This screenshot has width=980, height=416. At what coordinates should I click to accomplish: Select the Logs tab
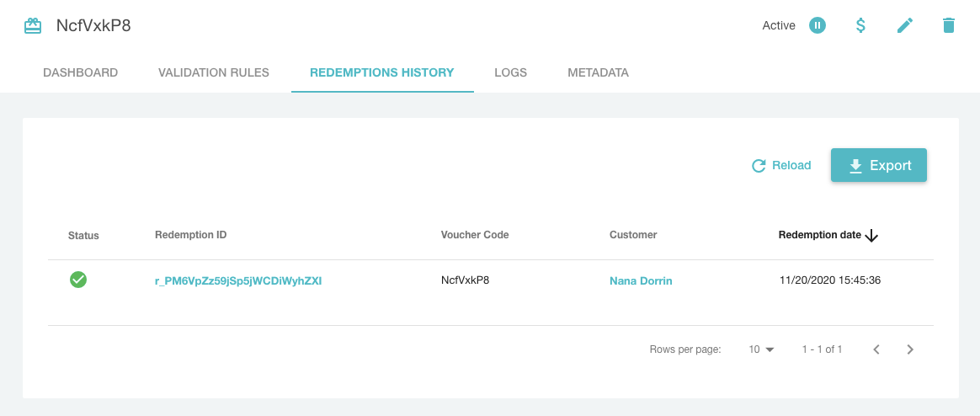pos(510,72)
